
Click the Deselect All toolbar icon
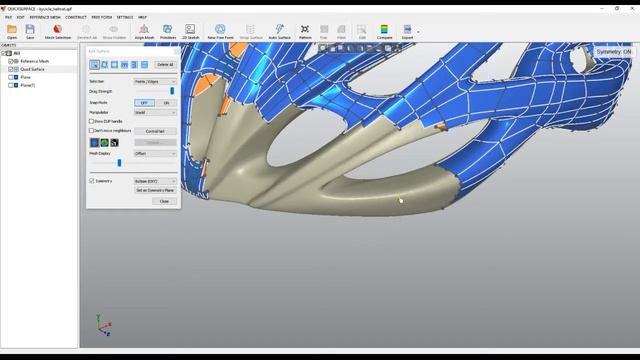87,31
